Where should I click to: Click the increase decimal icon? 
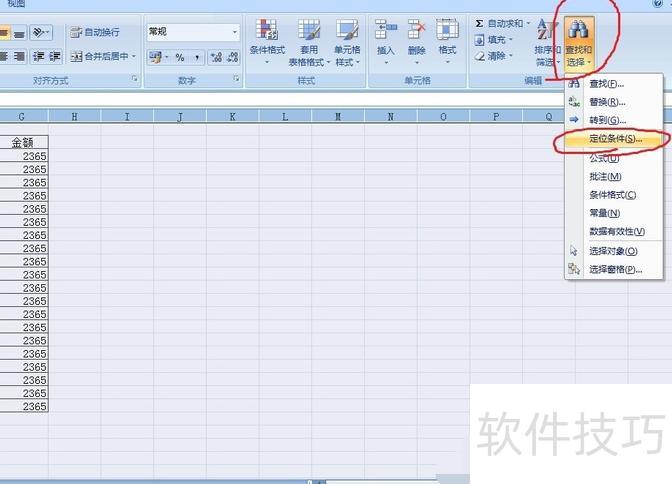[216, 57]
